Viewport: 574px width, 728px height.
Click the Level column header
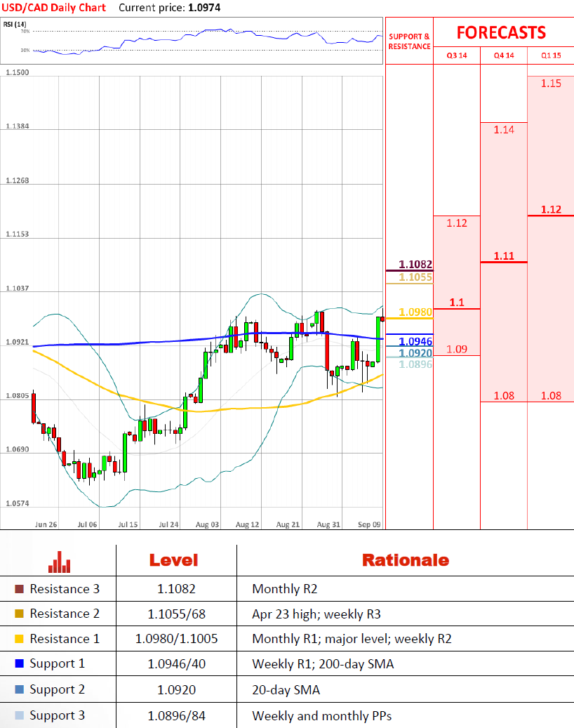(x=173, y=560)
